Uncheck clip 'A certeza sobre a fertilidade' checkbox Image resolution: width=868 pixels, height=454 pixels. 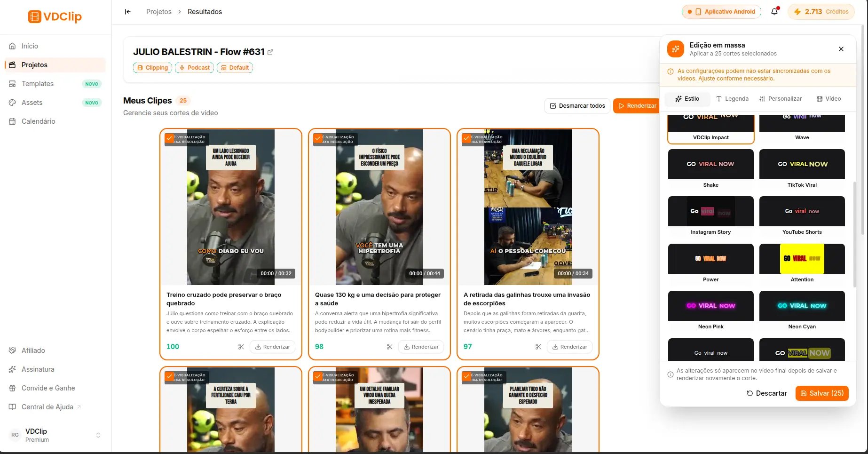(169, 376)
